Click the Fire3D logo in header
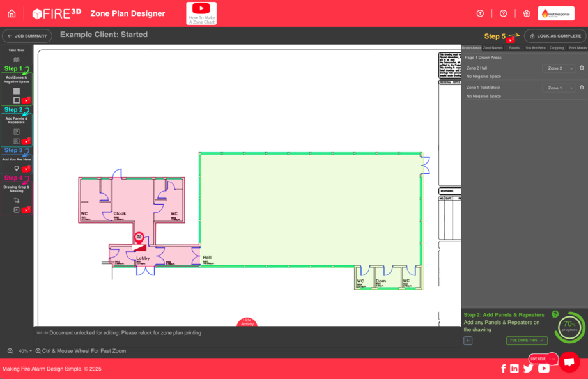The height and width of the screenshot is (379, 588). click(x=57, y=13)
